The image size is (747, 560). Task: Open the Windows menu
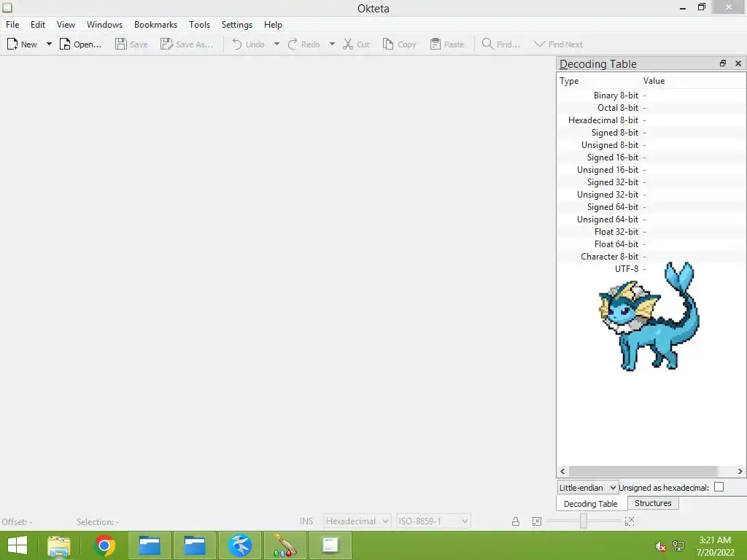(104, 25)
